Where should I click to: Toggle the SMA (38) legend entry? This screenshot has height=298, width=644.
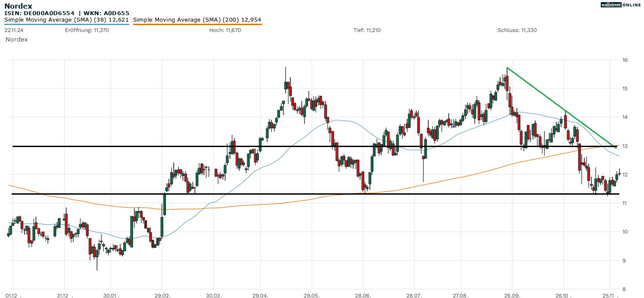point(67,20)
